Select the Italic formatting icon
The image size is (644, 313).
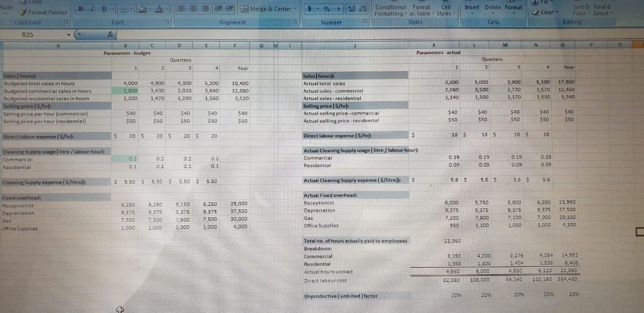[92, 9]
